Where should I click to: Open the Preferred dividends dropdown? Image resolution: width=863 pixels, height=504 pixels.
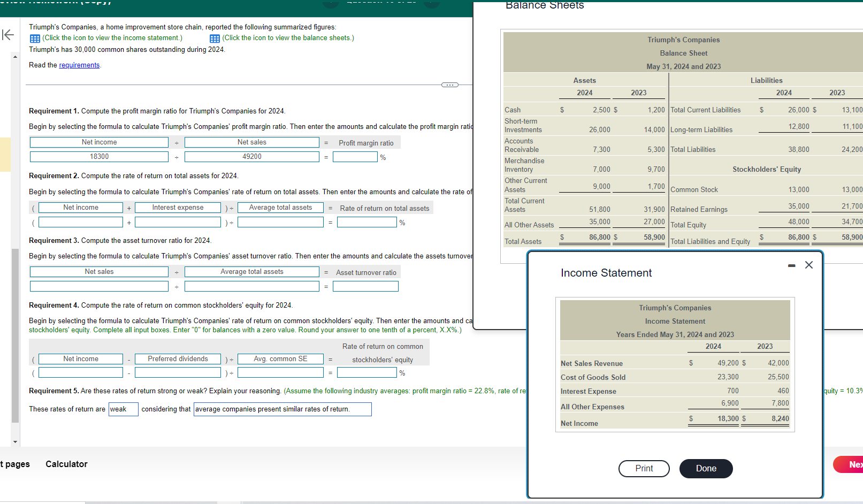(178, 359)
